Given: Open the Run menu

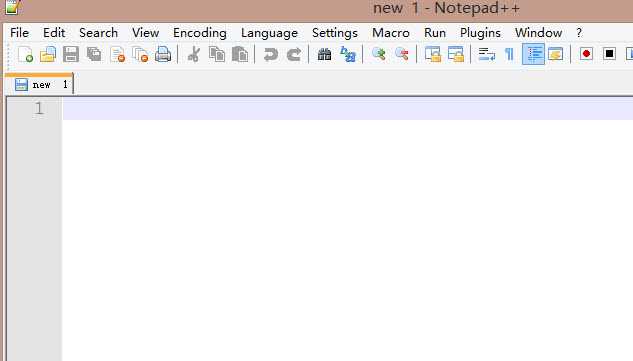Looking at the screenshot, I should [x=435, y=33].
